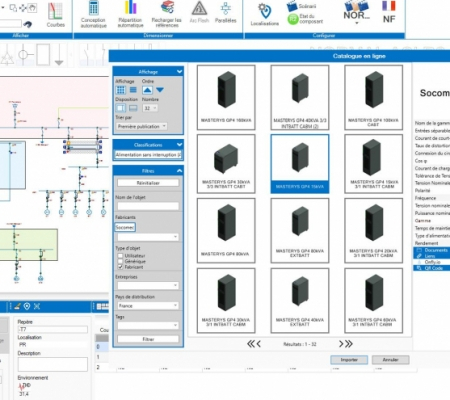Open the Courbes tool
This screenshot has height=400, width=450.
click(55, 15)
